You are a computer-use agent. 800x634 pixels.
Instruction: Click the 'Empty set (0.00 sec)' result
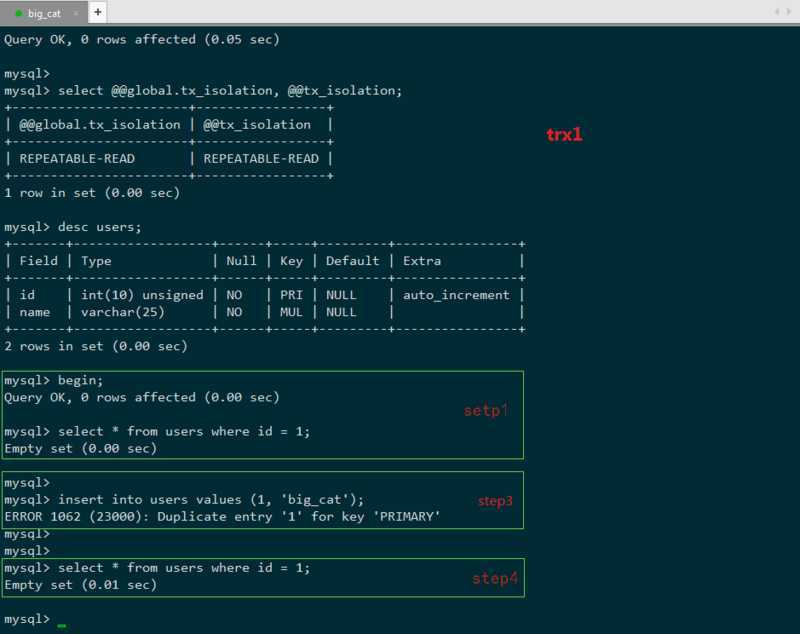tap(81, 448)
